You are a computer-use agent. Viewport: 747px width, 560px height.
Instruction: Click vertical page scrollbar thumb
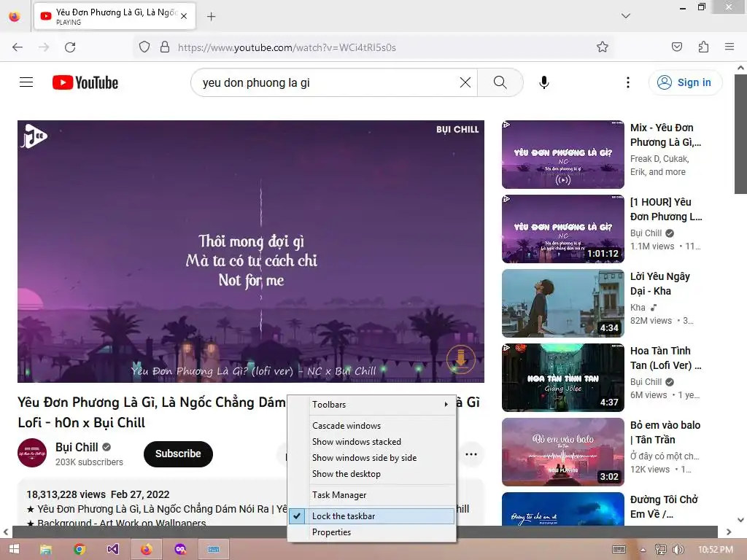click(740, 133)
